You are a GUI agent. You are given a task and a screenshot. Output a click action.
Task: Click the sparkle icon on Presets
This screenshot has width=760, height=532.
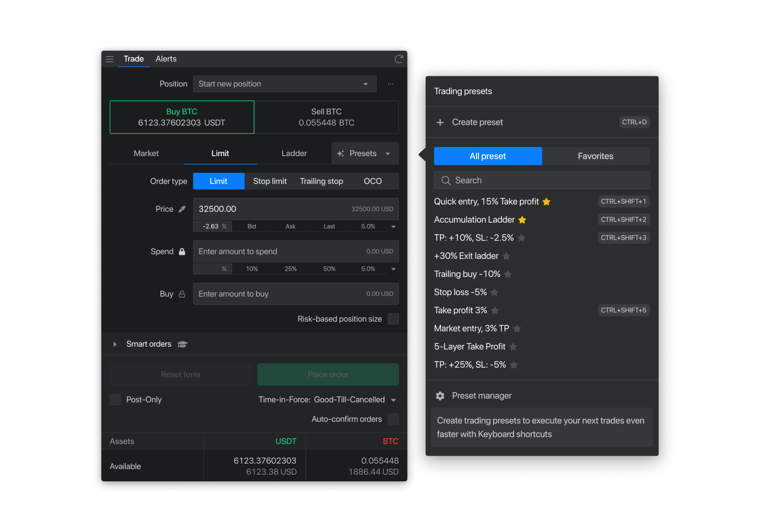tap(341, 154)
